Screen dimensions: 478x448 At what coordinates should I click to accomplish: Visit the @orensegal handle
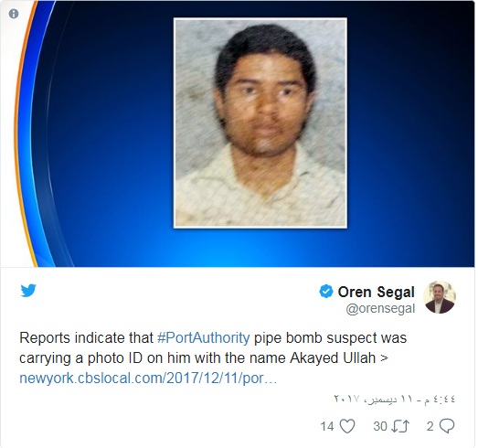click(380, 309)
